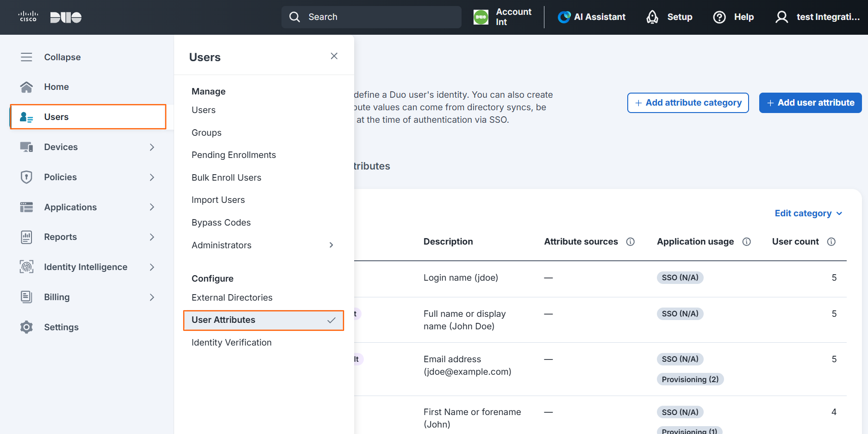The width and height of the screenshot is (868, 434).
Task: Expand the Administrators submenu chevron
Action: point(331,245)
